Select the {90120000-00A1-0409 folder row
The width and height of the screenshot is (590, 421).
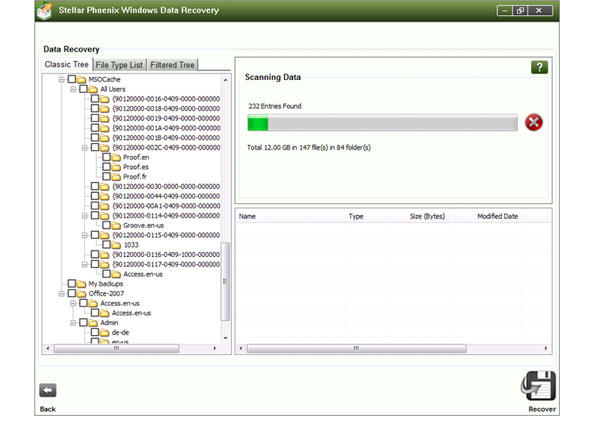pyautogui.click(x=166, y=206)
